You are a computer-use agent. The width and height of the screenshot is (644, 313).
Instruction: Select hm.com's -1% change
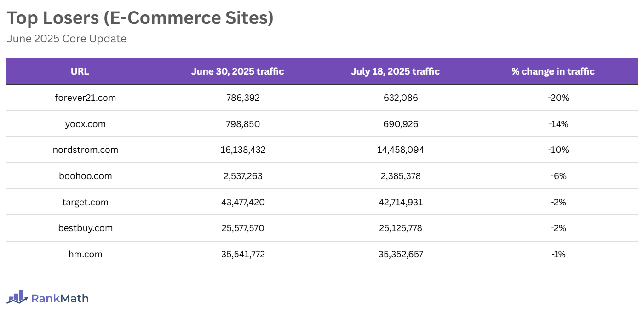click(x=558, y=254)
